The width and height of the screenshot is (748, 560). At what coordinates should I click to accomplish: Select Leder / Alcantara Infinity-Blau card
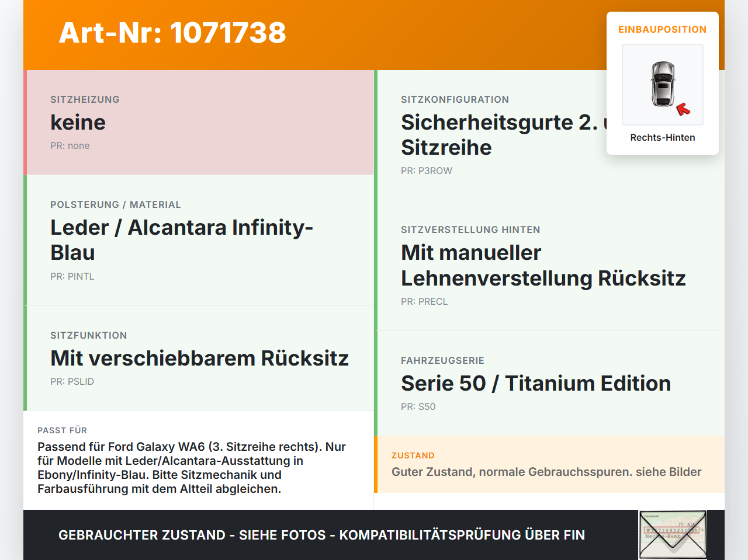click(x=199, y=241)
